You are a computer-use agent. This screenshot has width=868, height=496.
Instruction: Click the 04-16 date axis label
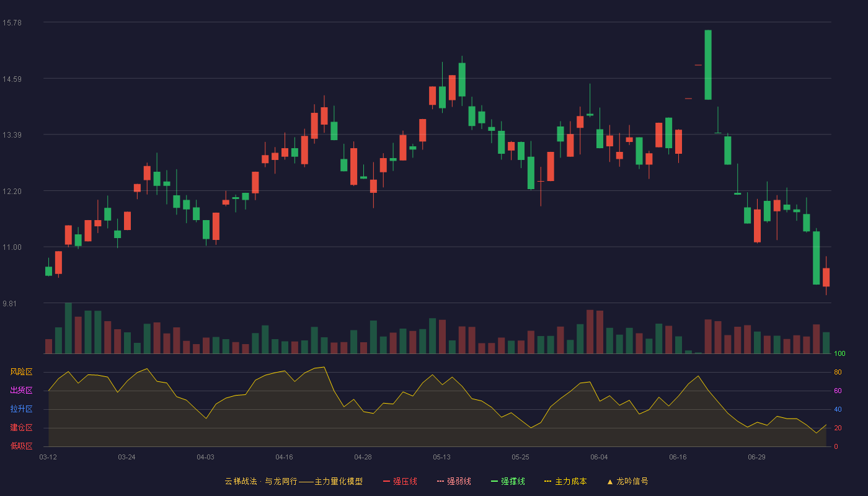point(284,457)
